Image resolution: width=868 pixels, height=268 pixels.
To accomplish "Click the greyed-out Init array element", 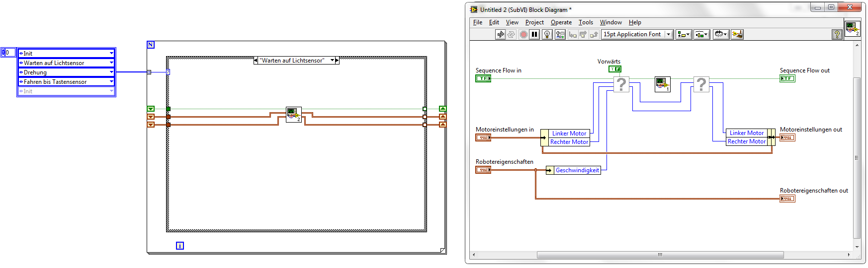I will [x=66, y=91].
